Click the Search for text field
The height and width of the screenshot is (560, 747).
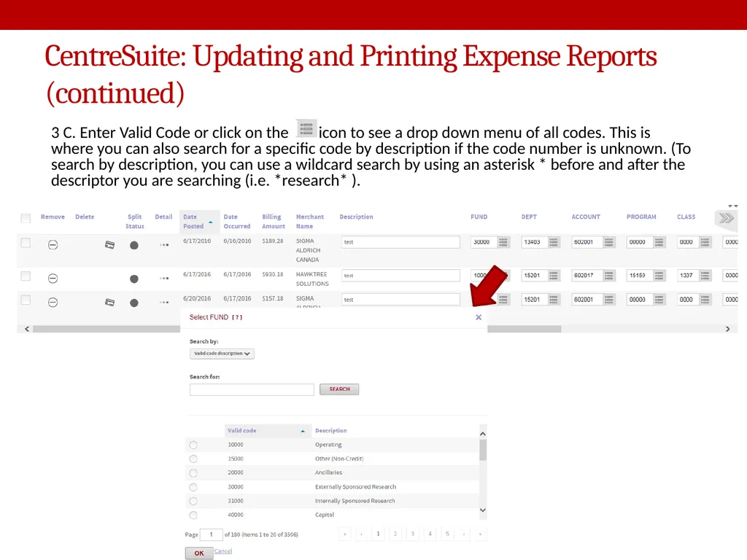coord(252,389)
